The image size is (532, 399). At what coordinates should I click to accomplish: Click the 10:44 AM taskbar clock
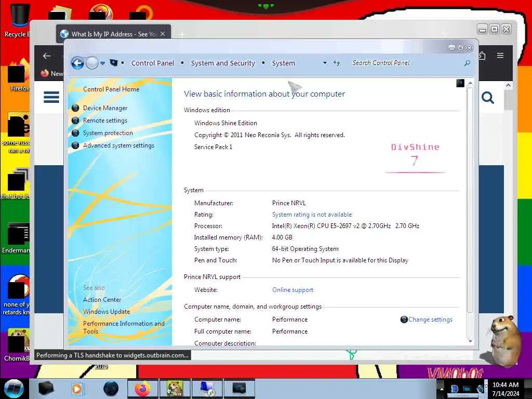[506, 385]
